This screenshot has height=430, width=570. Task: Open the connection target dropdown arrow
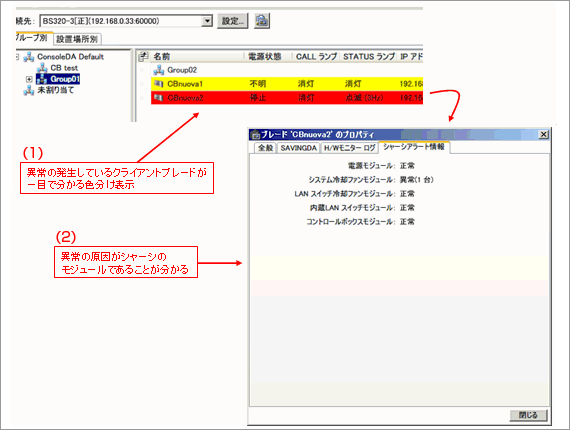coord(207,21)
